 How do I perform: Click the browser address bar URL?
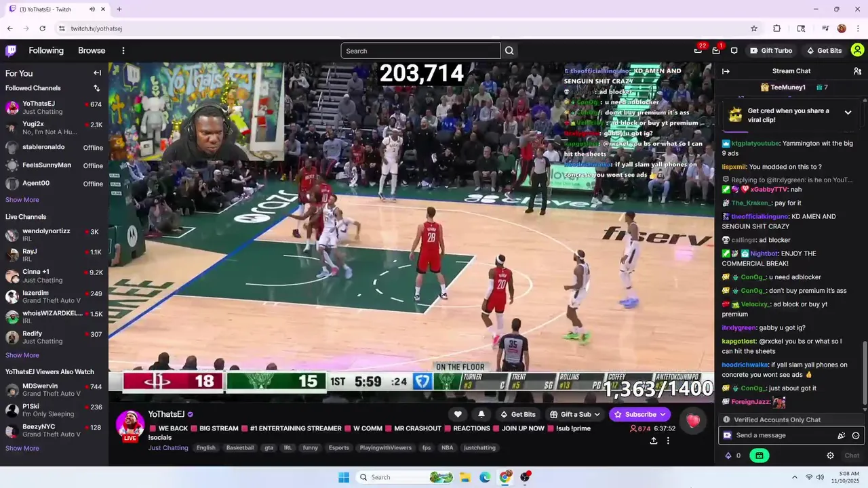(96, 28)
